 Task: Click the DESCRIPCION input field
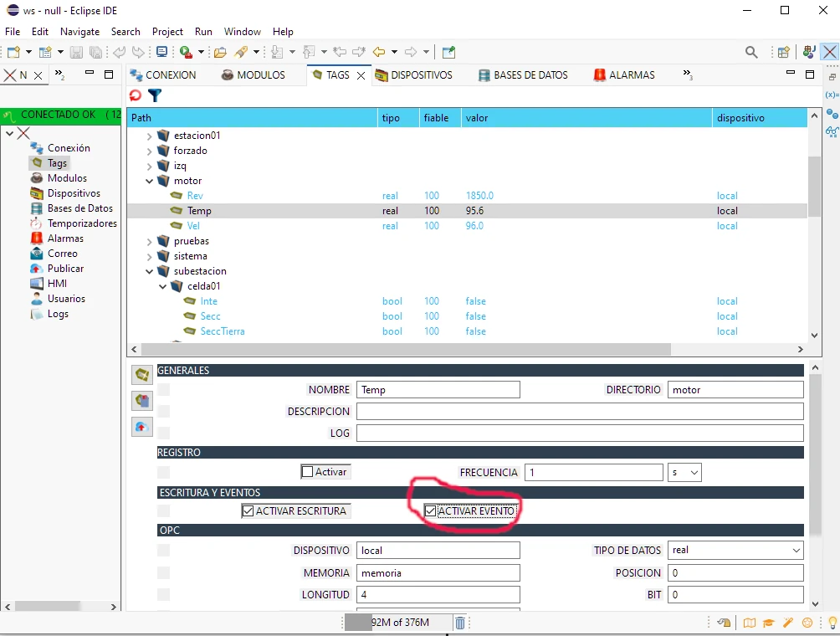[x=579, y=412]
